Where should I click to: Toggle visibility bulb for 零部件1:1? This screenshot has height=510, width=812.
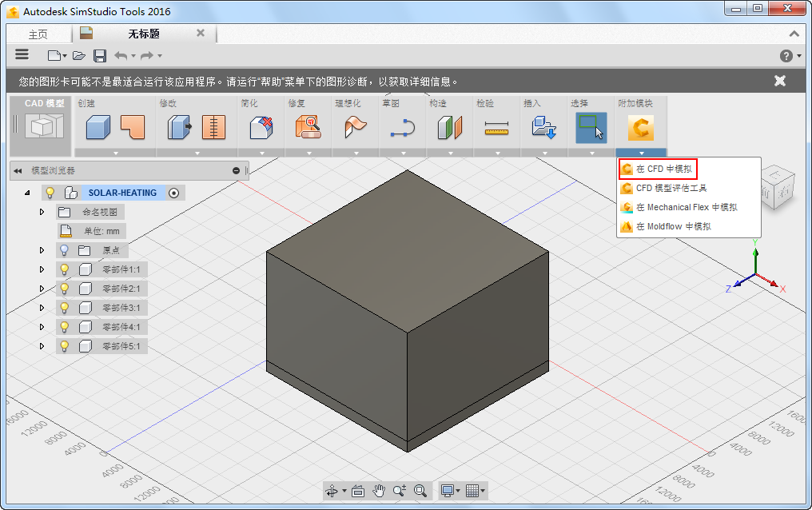(x=63, y=269)
